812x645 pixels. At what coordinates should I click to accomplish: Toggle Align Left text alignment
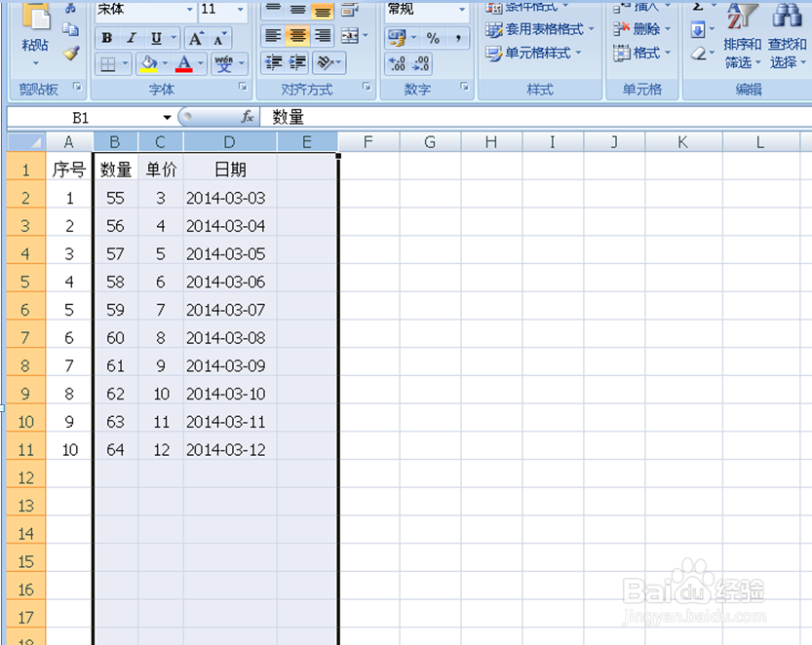pyautogui.click(x=273, y=36)
